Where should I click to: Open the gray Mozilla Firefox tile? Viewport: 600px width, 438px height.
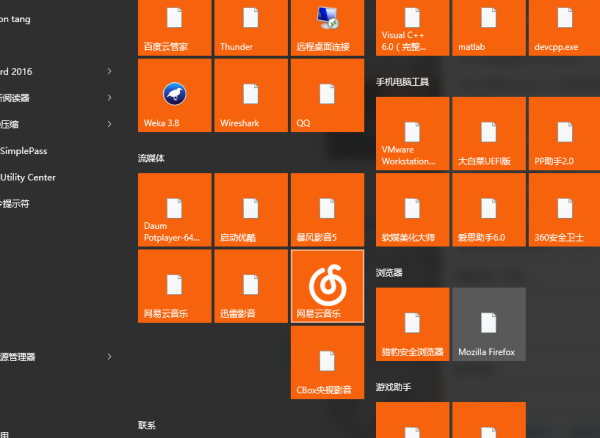[489, 324]
